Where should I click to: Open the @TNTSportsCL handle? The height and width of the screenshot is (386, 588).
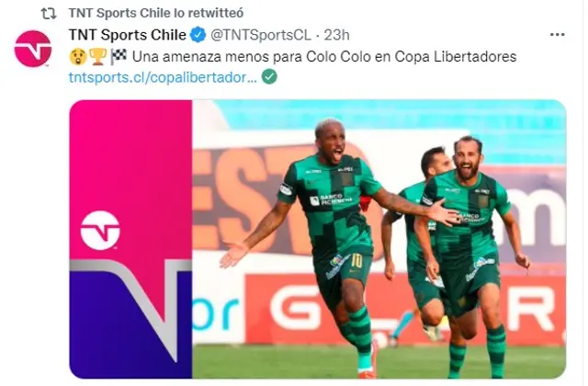click(261, 35)
